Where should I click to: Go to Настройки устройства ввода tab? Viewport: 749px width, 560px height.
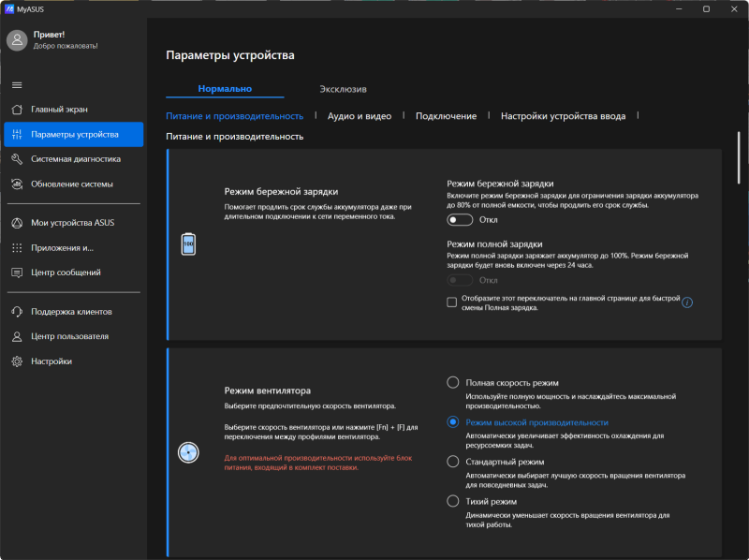562,116
